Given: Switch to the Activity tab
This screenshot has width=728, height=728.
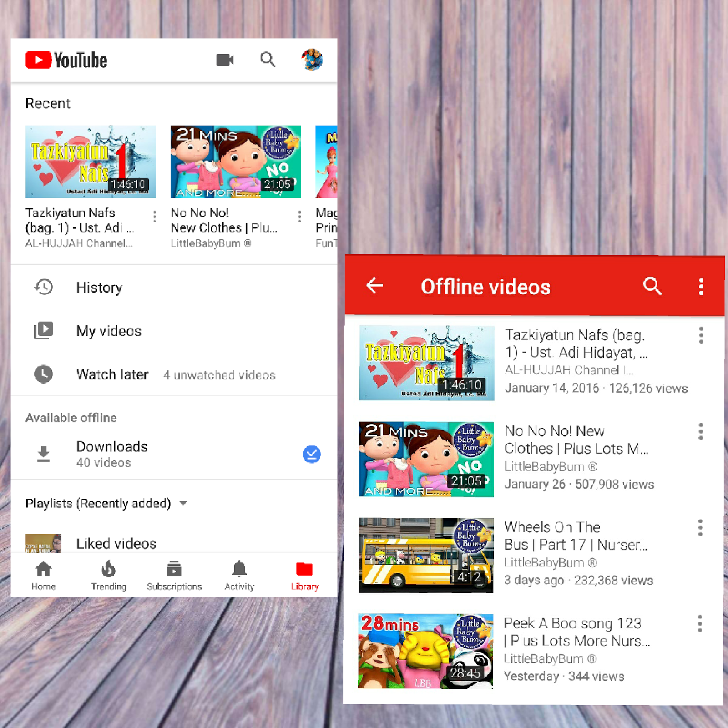Looking at the screenshot, I should (239, 576).
